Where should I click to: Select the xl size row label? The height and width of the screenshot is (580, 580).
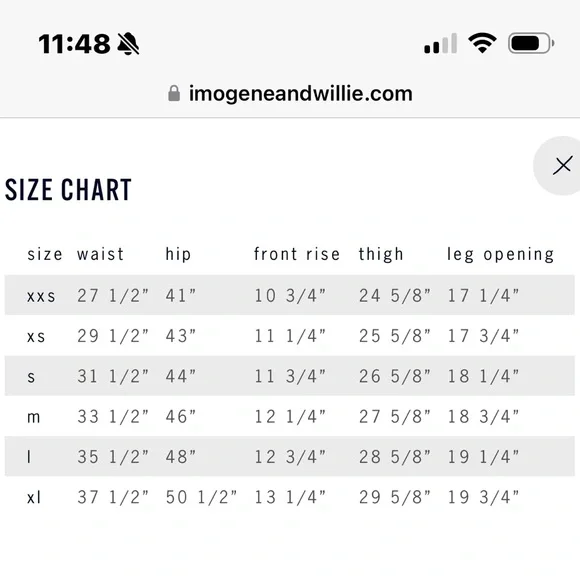tap(34, 498)
